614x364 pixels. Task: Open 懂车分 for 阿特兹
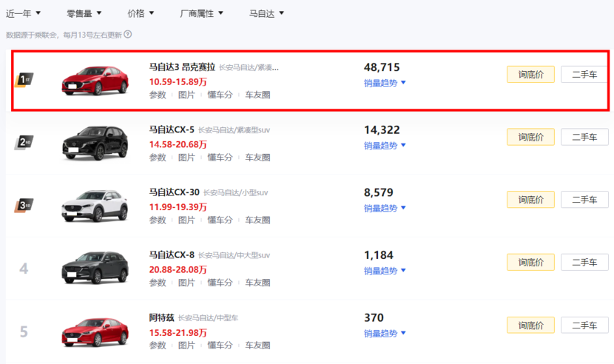pos(220,346)
